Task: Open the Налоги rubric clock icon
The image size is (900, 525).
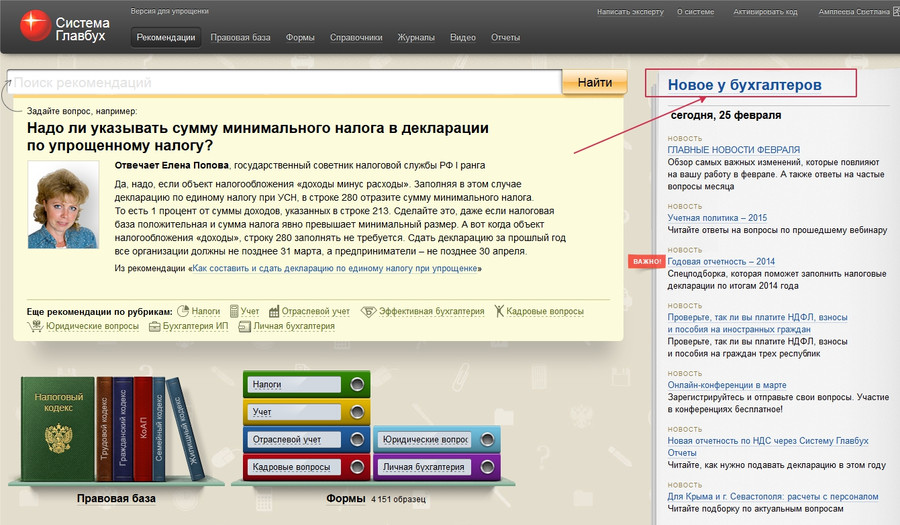Action: click(x=183, y=311)
